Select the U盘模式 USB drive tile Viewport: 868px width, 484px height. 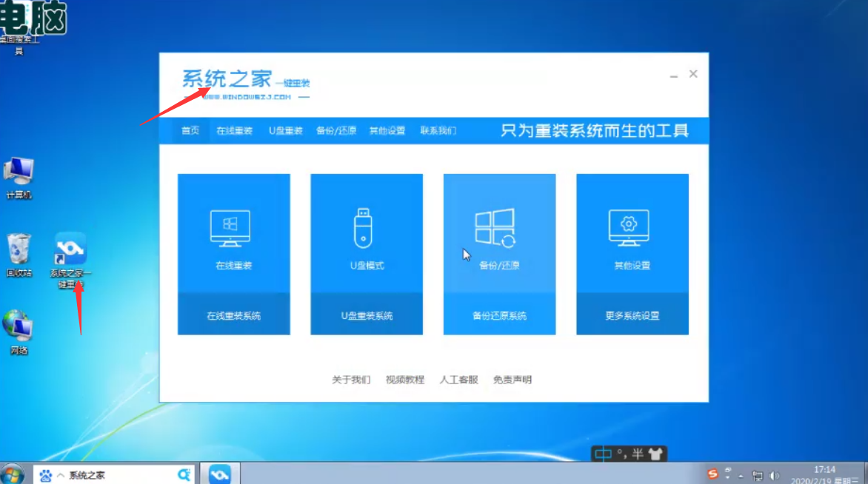(x=367, y=233)
